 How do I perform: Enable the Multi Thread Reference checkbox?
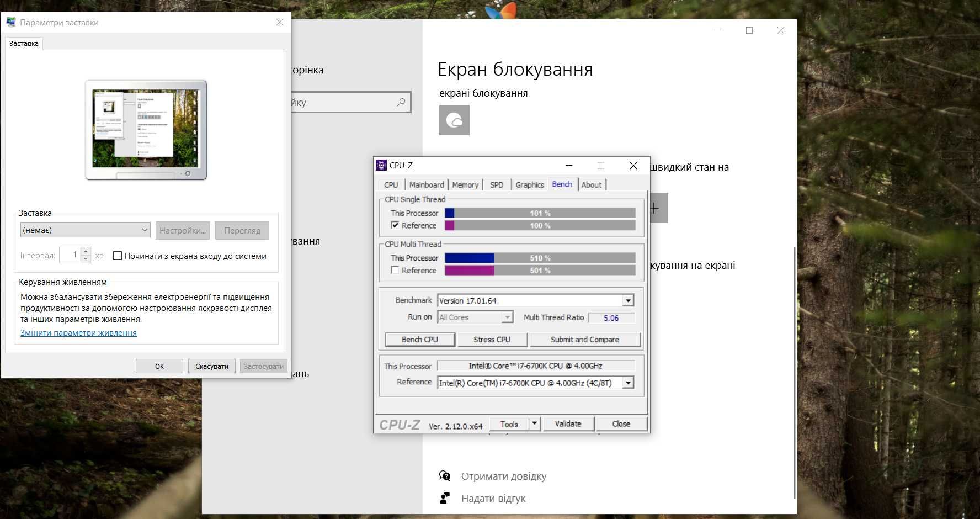[x=395, y=270]
